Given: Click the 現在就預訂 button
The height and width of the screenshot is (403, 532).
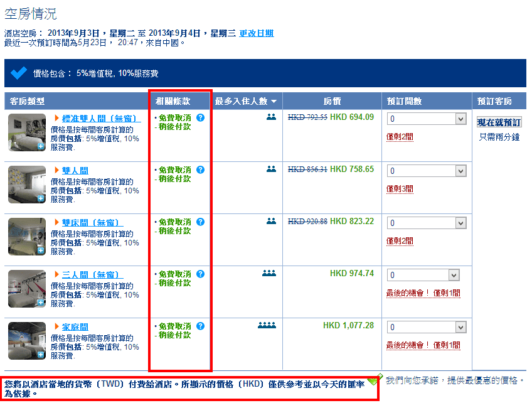Looking at the screenshot, I should [499, 122].
